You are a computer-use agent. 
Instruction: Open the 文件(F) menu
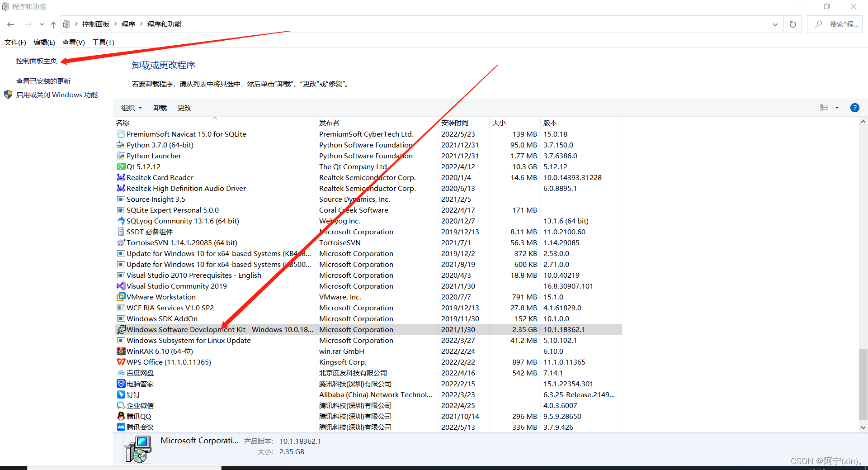[x=15, y=43]
